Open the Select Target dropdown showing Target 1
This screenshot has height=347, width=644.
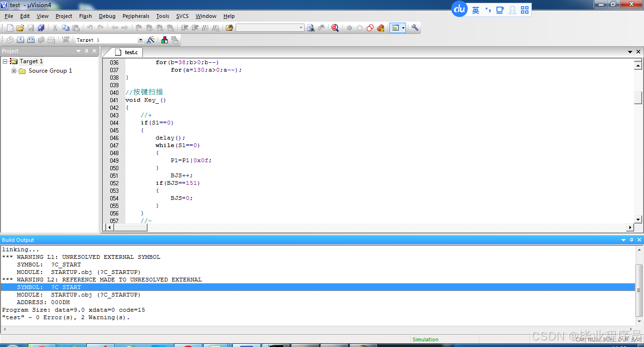pos(140,40)
